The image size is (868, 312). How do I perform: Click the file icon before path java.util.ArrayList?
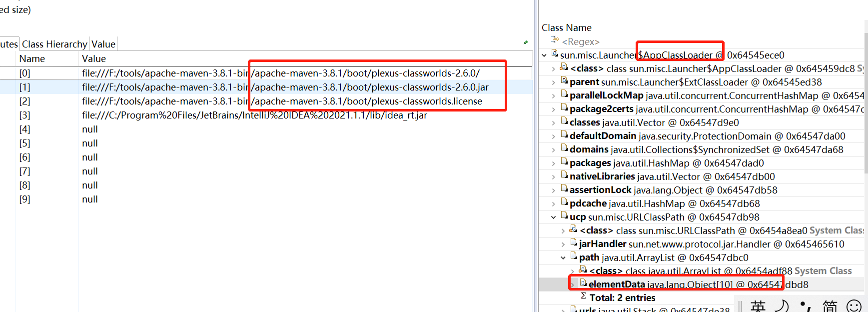coord(574,256)
